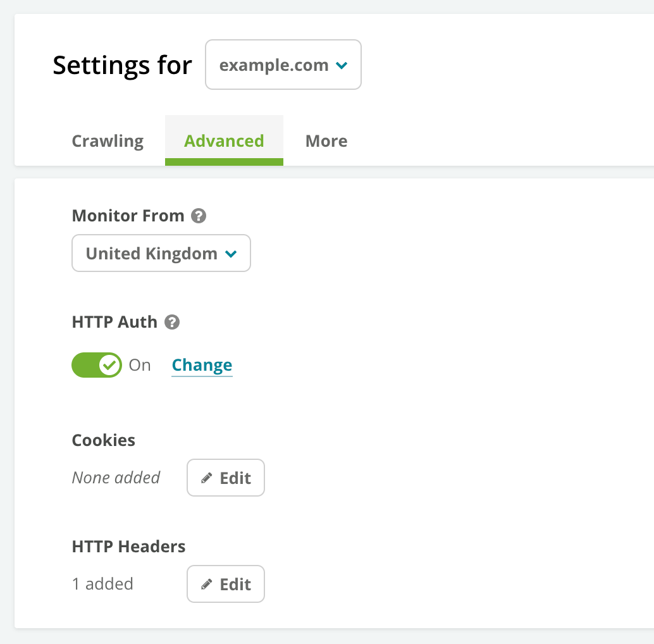The width and height of the screenshot is (654, 644).
Task: Click the help icon beside Monitor From
Action: point(199,216)
